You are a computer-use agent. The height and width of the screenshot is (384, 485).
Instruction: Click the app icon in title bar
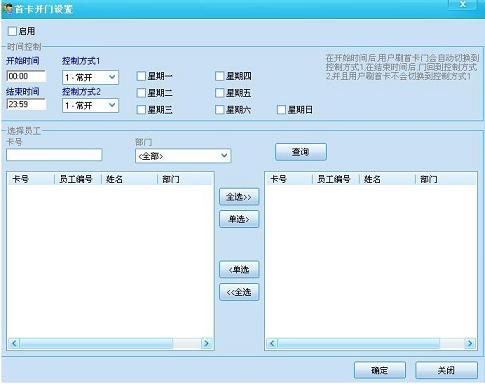click(8, 8)
